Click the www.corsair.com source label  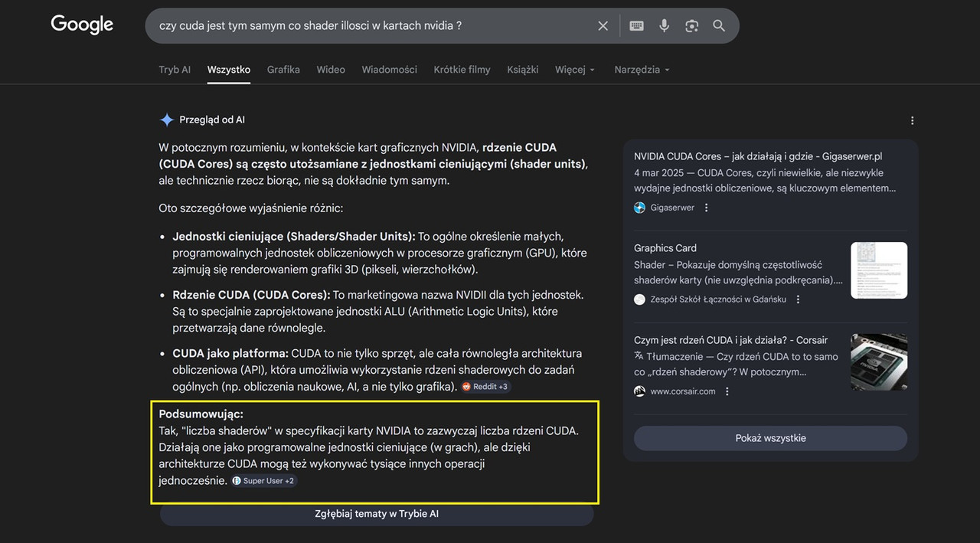click(683, 391)
